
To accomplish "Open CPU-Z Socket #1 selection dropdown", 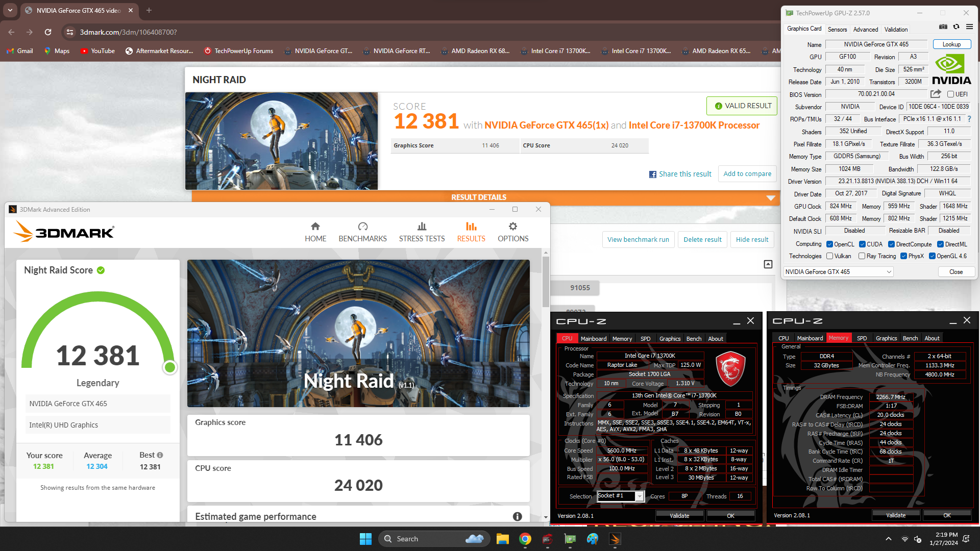I will click(639, 496).
